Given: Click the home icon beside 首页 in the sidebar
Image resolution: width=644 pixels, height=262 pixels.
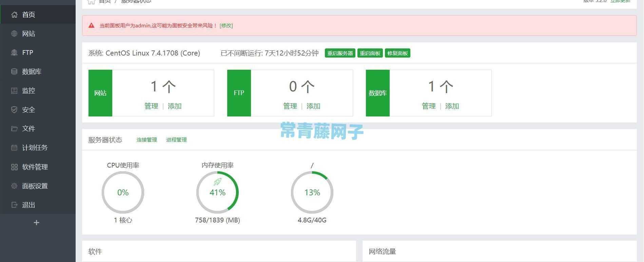Looking at the screenshot, I should click(14, 15).
